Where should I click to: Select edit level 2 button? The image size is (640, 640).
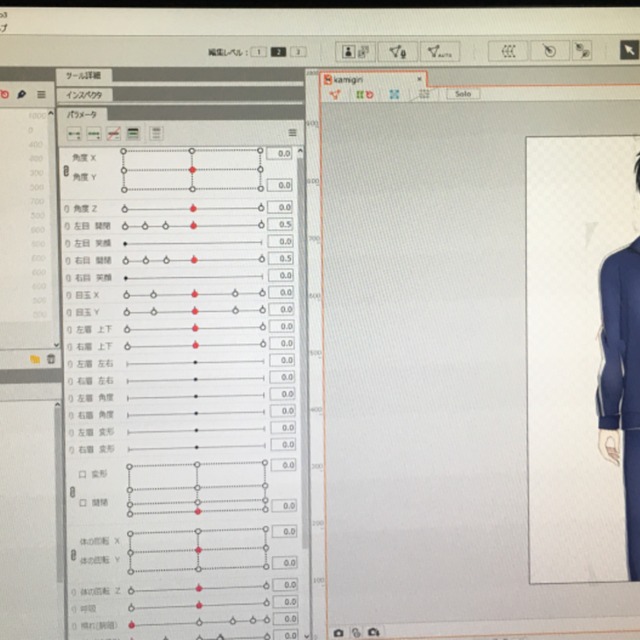277,51
